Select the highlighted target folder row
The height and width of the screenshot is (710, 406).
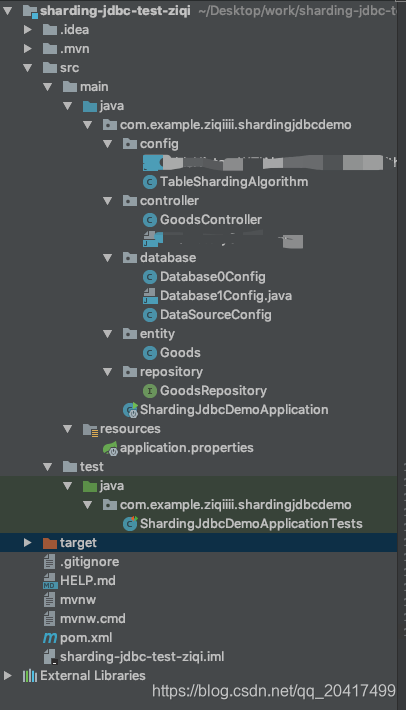[198, 542]
